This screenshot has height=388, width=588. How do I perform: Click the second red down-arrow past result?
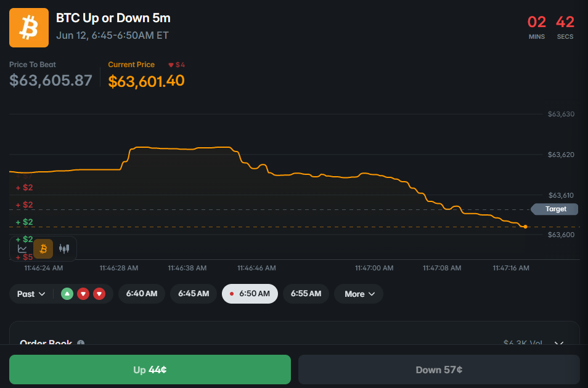[x=99, y=294]
